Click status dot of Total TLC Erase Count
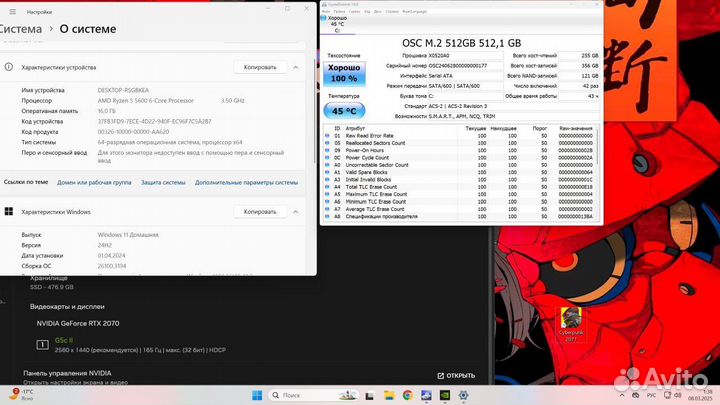The height and width of the screenshot is (405, 720). click(x=327, y=187)
